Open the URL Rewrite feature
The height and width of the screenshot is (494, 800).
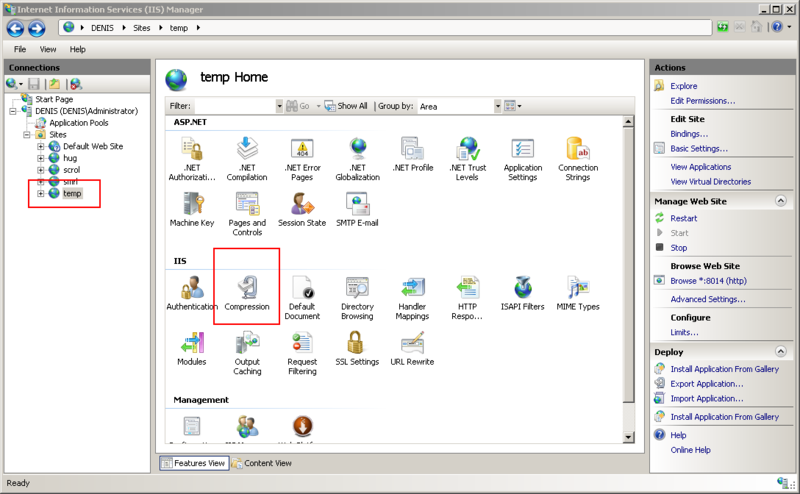pyautogui.click(x=413, y=349)
